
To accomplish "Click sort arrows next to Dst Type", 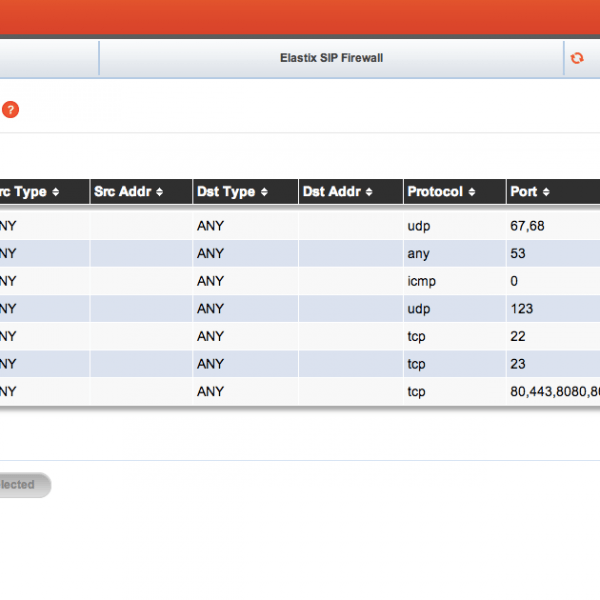I will pyautogui.click(x=263, y=192).
